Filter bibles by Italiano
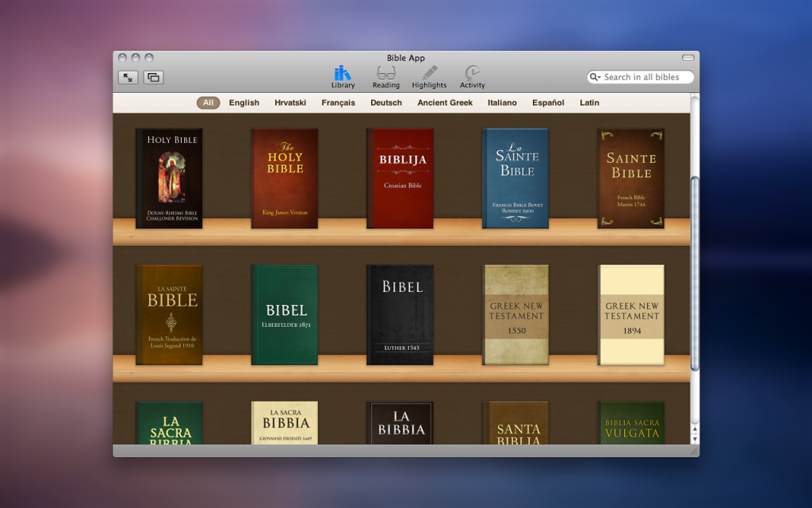812x508 pixels. point(502,102)
